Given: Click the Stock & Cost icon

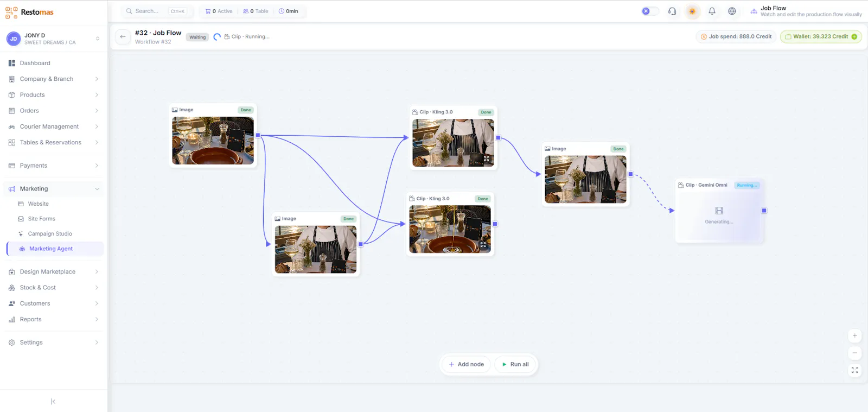Looking at the screenshot, I should click(x=12, y=288).
